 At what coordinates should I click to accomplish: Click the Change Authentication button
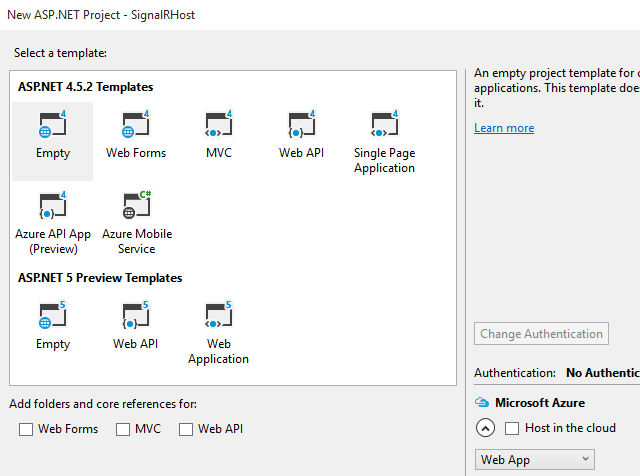(x=541, y=334)
